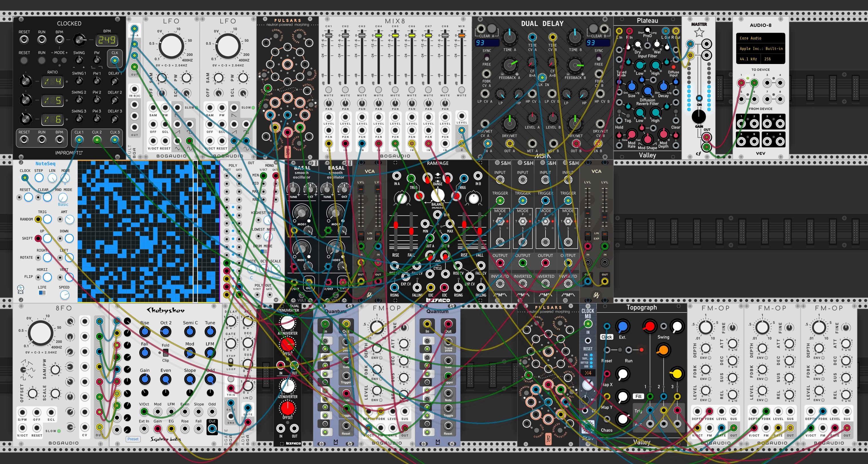Click the CLK input jack on CLOCKED
868x464 pixels.
coord(115,61)
